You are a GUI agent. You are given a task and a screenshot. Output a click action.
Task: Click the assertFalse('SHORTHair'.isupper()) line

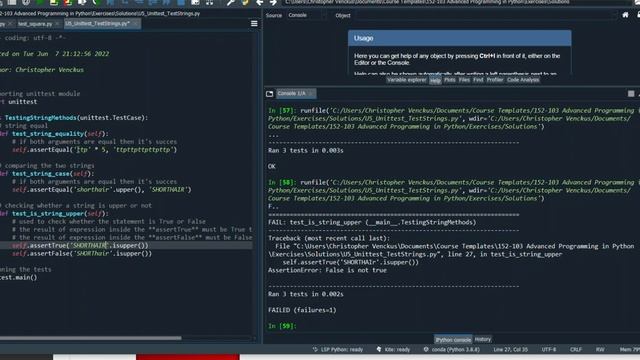coord(82,253)
